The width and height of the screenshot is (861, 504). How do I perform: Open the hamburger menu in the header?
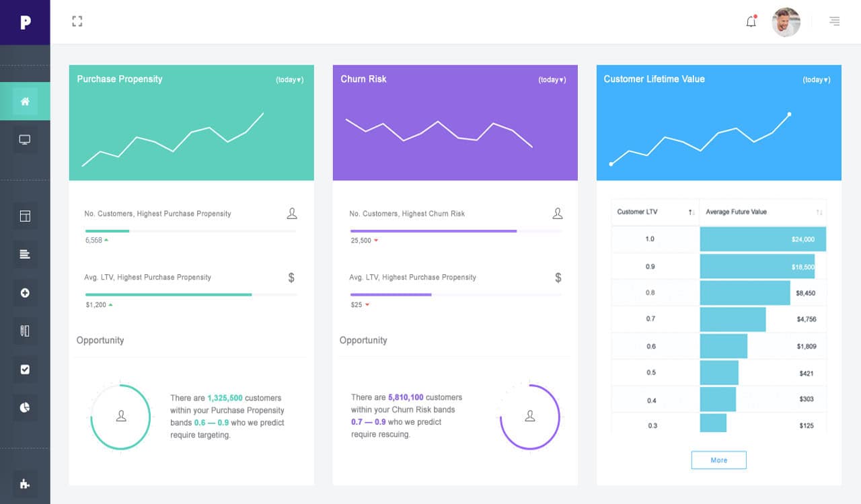834,21
